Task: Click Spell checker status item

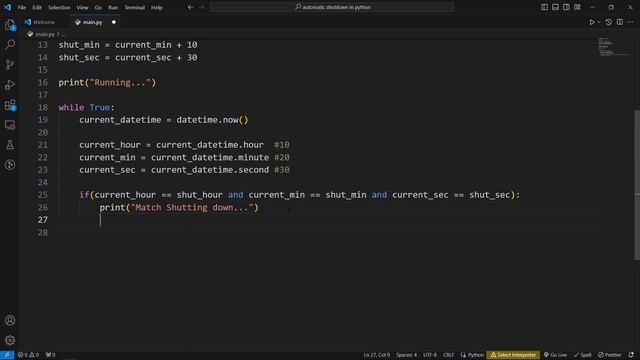Action: (x=582, y=355)
